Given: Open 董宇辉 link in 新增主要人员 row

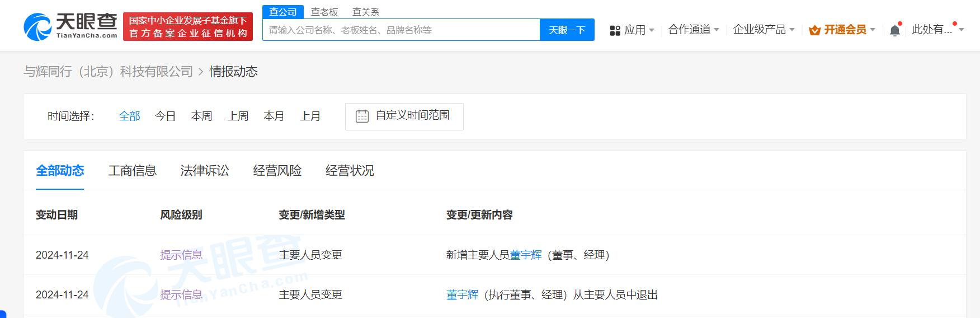Looking at the screenshot, I should [526, 255].
